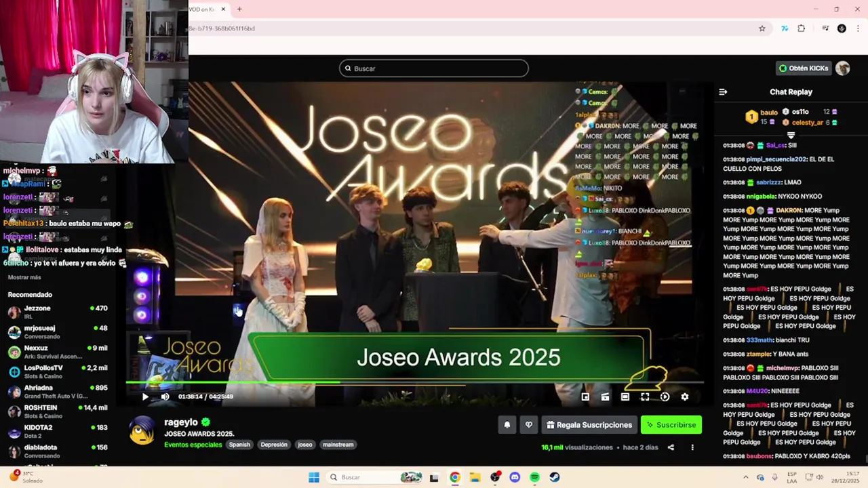Open Chrome extensions puzzle icon
The width and height of the screenshot is (868, 488).
click(x=802, y=28)
